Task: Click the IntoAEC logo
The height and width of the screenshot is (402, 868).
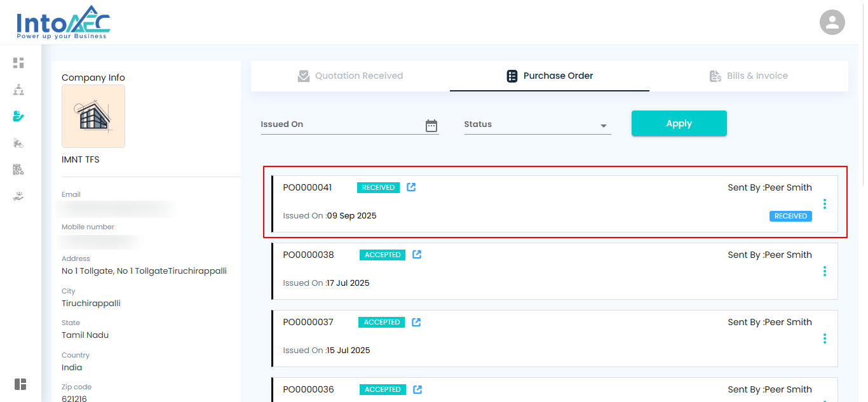Action: (63, 23)
